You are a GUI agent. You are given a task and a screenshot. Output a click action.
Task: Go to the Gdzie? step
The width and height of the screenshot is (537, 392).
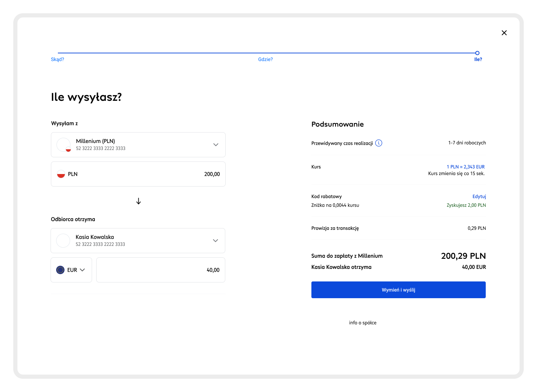(265, 59)
